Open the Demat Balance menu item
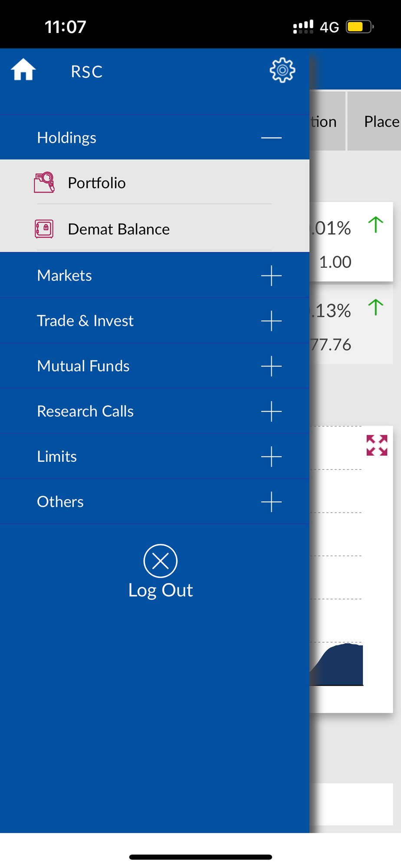The height and width of the screenshot is (868, 401). tap(118, 229)
